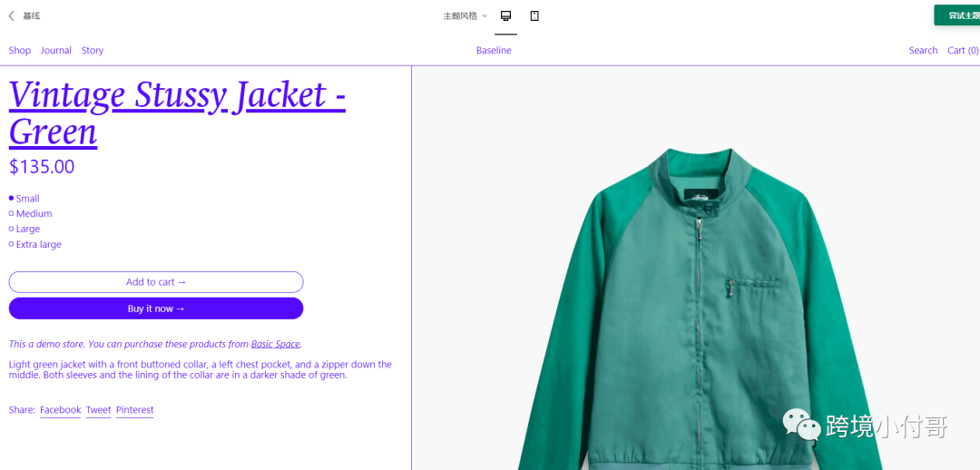Switch to desktop preview icon

[505, 15]
